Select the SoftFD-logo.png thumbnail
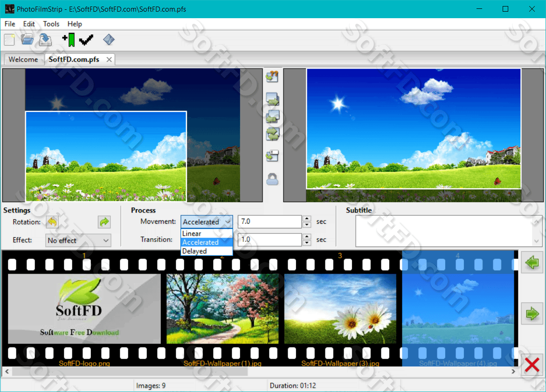Screen dimensions: 546x392 (x=84, y=309)
